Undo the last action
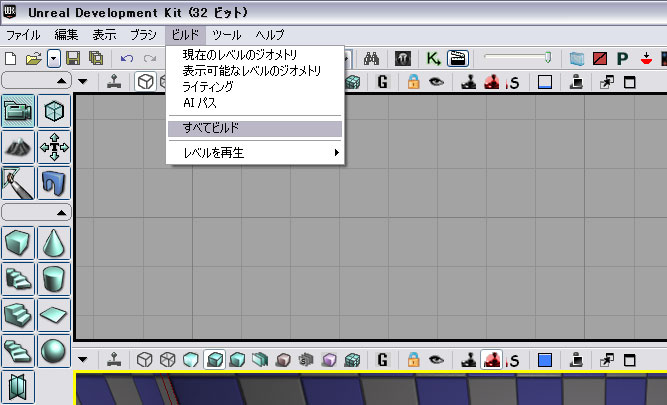The height and width of the screenshot is (405, 667). tap(127, 58)
